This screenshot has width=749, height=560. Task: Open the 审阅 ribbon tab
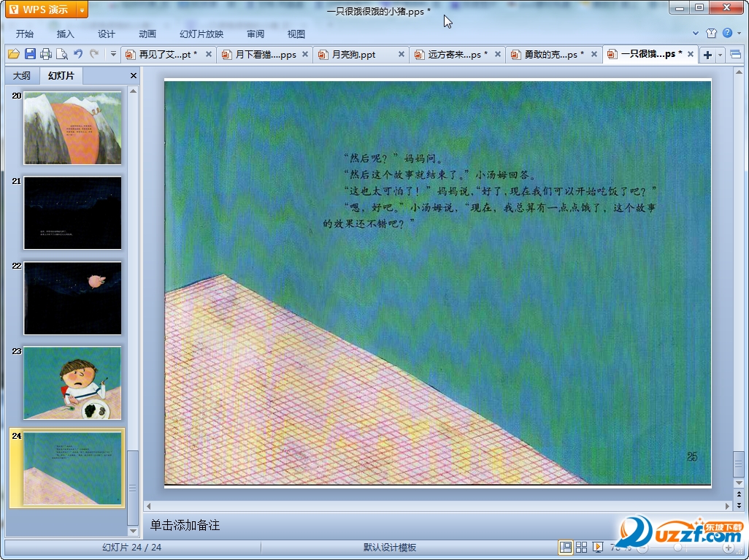click(x=256, y=34)
